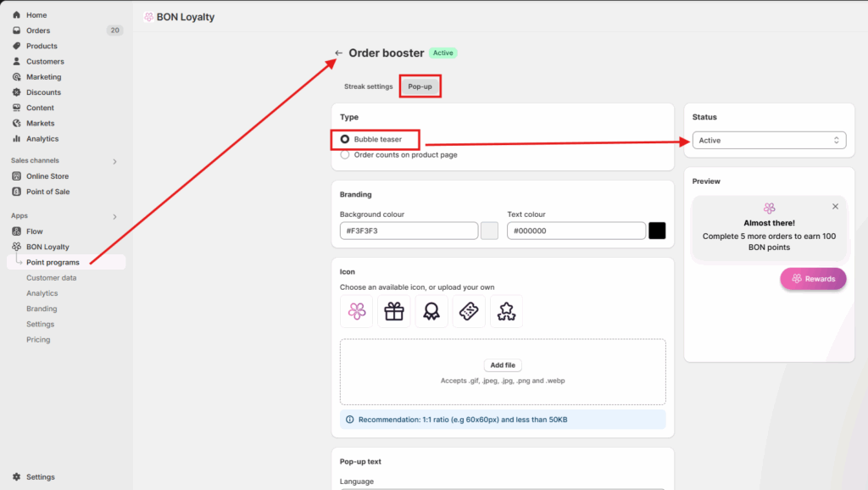Image resolution: width=868 pixels, height=490 pixels.
Task: Open black text colour swatch
Action: [657, 231]
